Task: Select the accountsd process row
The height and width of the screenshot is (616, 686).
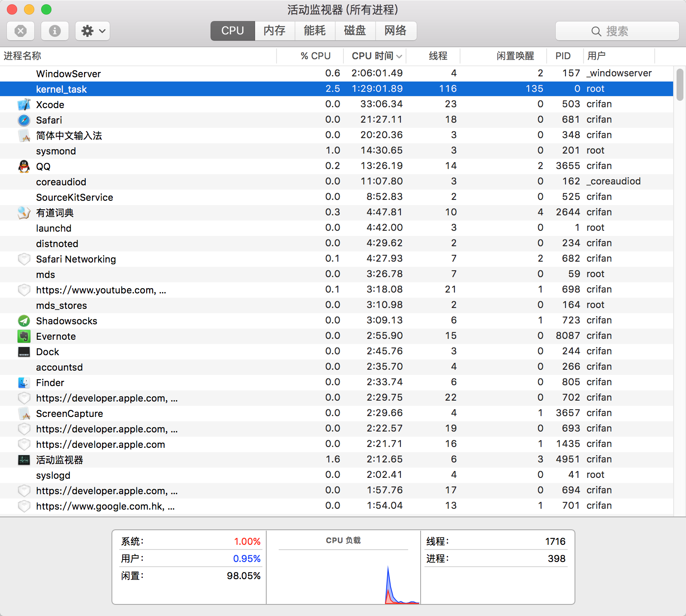Action: click(x=337, y=367)
